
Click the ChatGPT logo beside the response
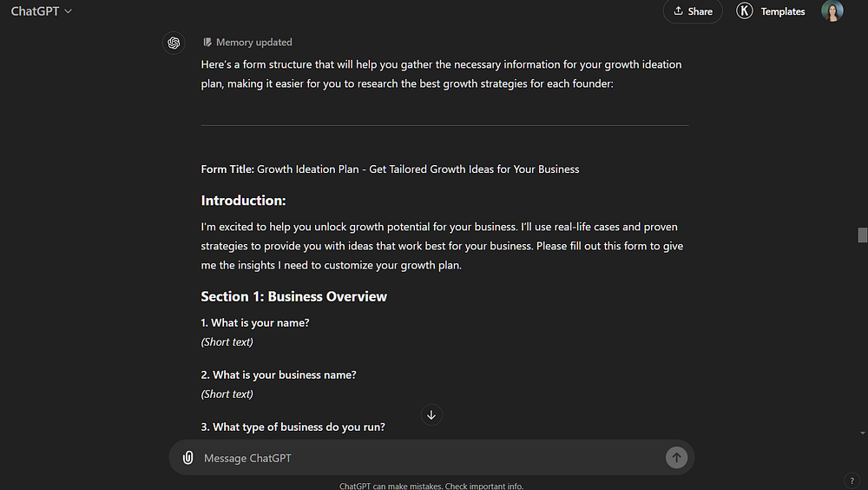[174, 43]
